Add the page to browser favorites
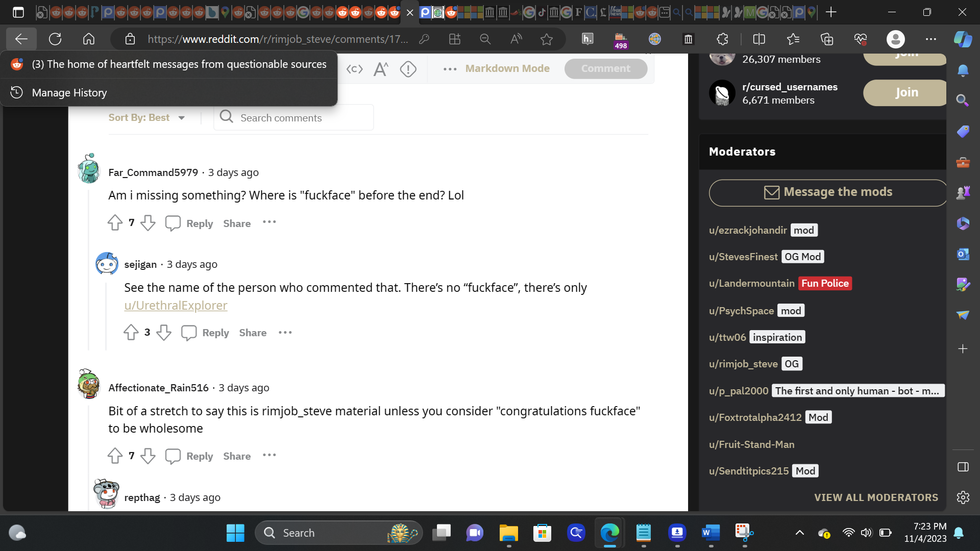 click(547, 39)
